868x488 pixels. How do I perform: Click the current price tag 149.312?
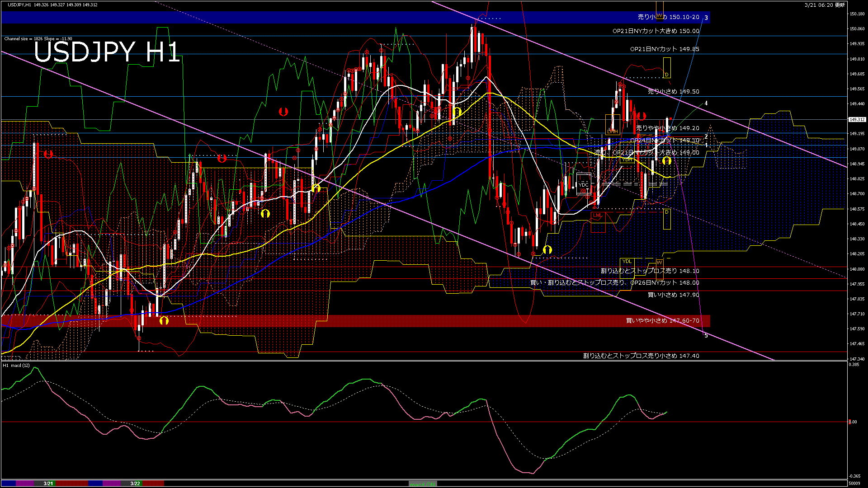[857, 120]
